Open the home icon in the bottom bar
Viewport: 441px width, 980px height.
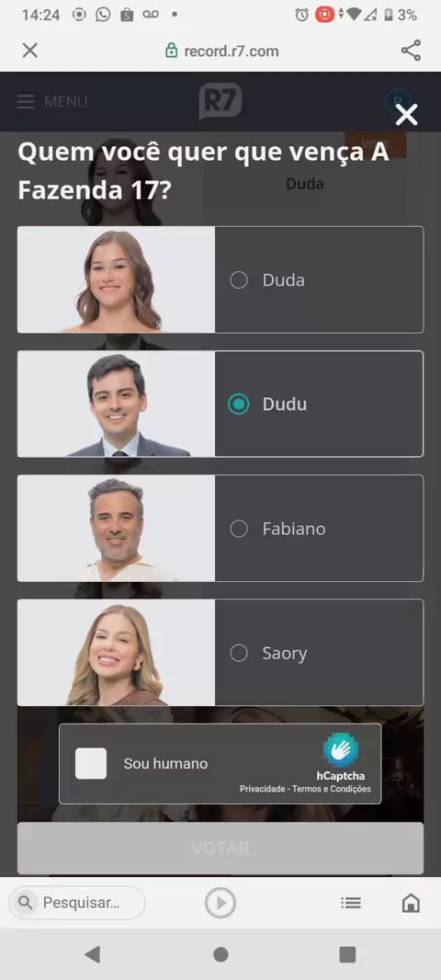coord(411,903)
